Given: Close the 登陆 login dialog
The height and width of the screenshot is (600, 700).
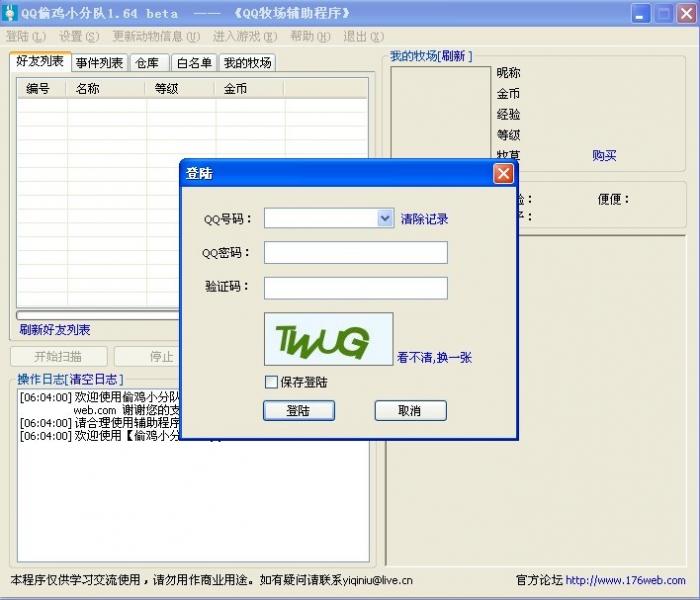Looking at the screenshot, I should pos(503,173).
